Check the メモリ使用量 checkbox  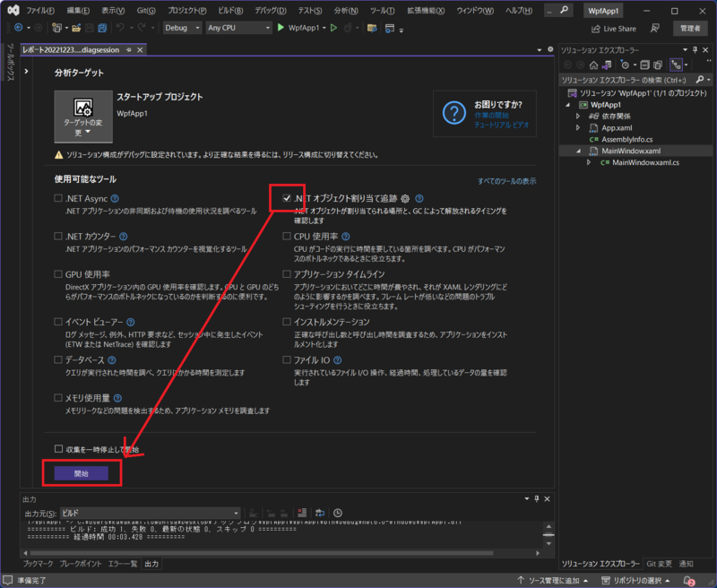[58, 398]
